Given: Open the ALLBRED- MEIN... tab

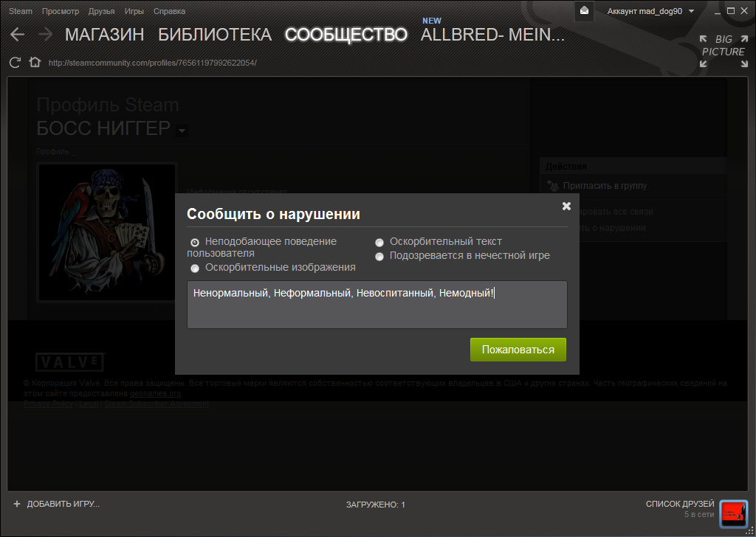Looking at the screenshot, I should [492, 34].
